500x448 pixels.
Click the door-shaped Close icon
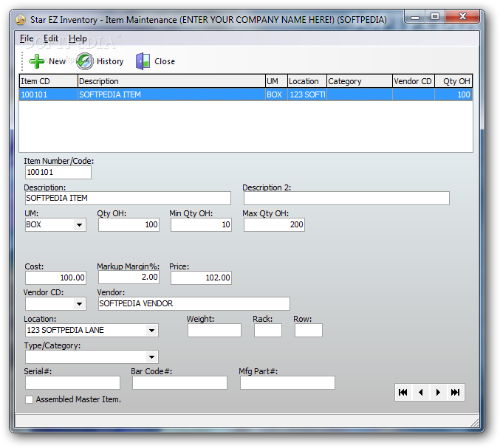coord(143,61)
